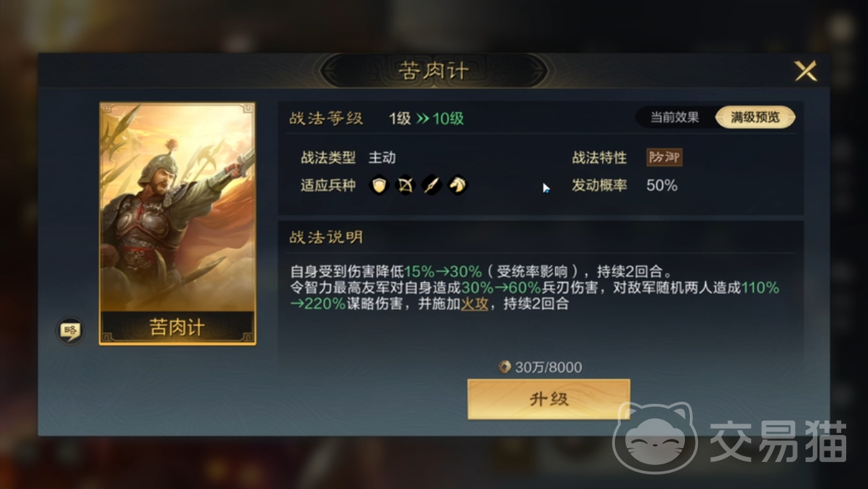Click the coin icon beside 30万/8000
Image resolution: width=868 pixels, height=489 pixels.
(505, 367)
